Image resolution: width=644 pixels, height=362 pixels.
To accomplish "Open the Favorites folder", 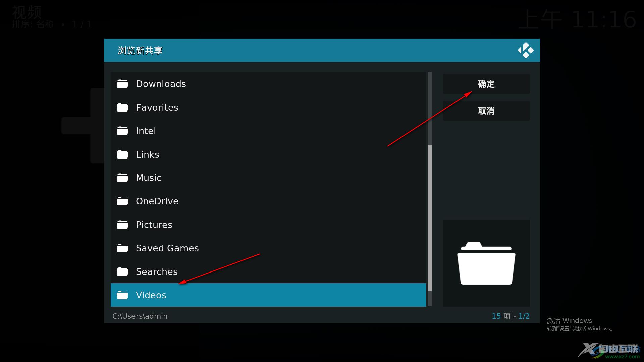I will (x=157, y=107).
